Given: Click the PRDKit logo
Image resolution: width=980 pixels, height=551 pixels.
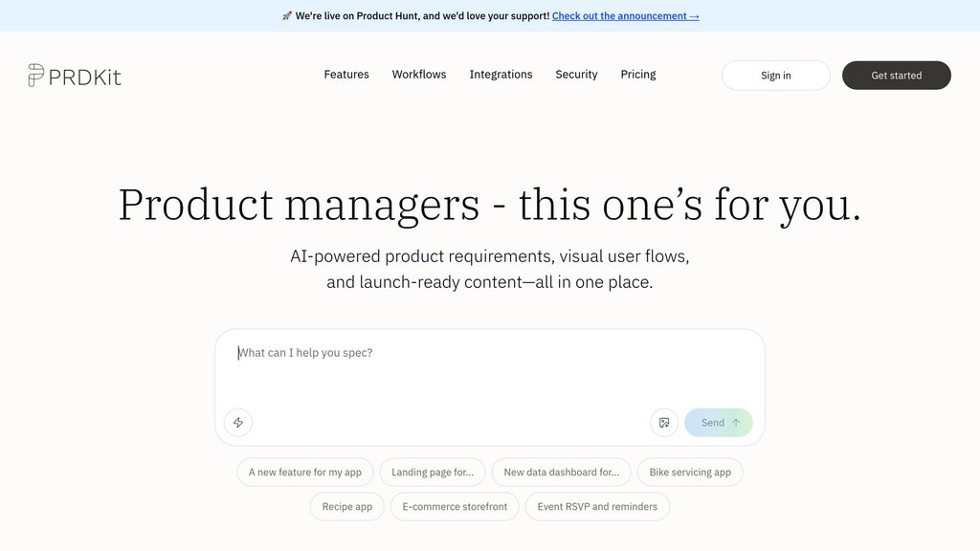Looking at the screenshot, I should click(75, 76).
